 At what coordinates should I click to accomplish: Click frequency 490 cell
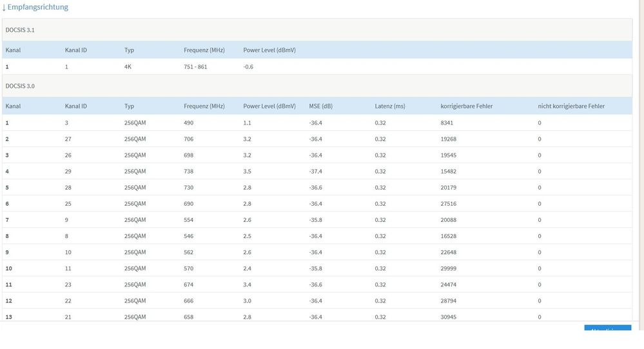188,123
